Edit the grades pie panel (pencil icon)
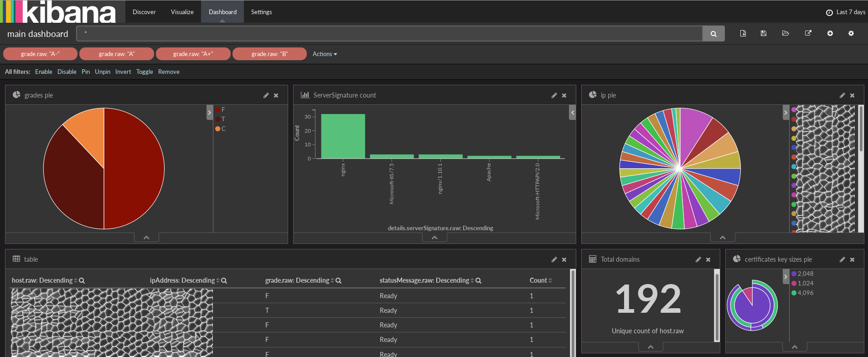Screen dimensions: 868x357 [x=266, y=95]
